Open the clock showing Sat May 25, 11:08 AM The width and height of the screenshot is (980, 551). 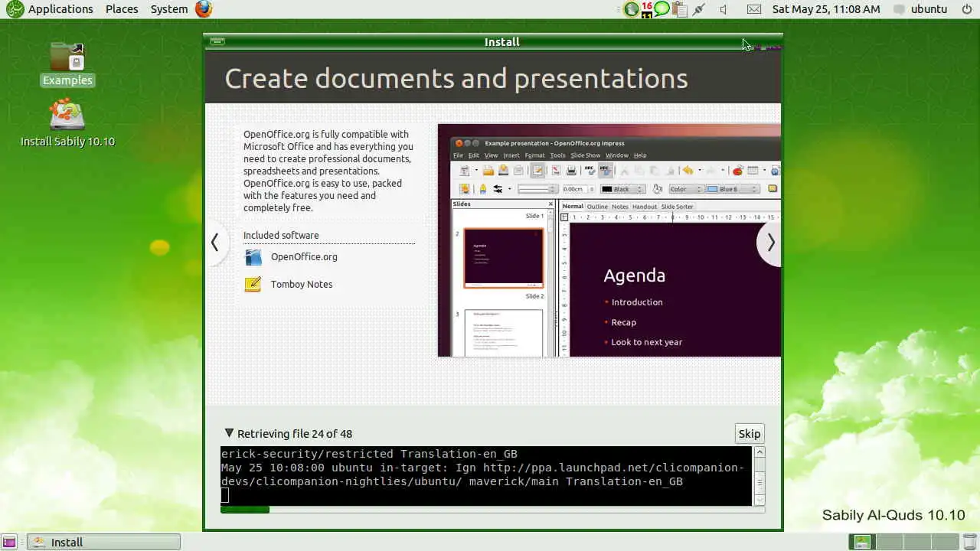[826, 9]
